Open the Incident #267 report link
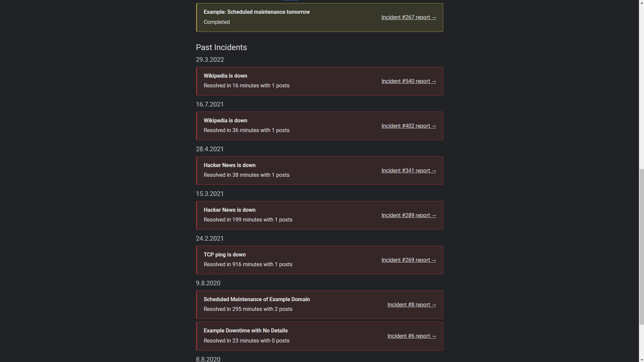Screen dimensions: 644x362 [x=408, y=17]
